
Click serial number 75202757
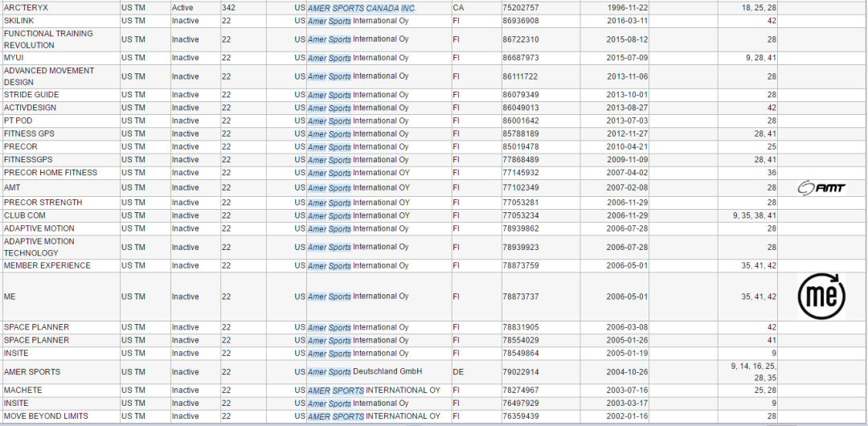[x=520, y=8]
